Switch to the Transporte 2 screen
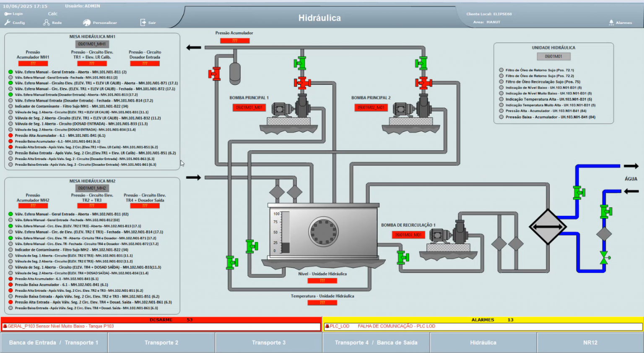Image resolution: width=644 pixels, height=353 pixels. pyautogui.click(x=161, y=342)
